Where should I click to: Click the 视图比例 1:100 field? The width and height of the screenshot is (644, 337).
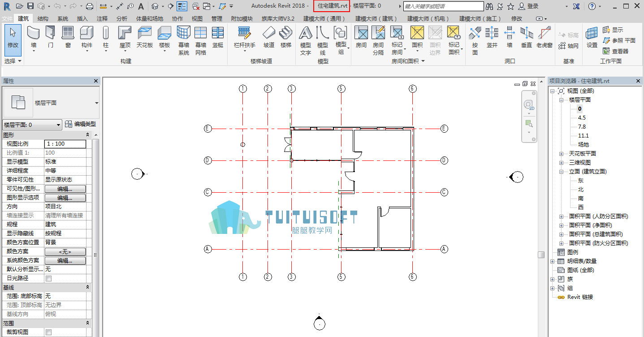coord(65,144)
